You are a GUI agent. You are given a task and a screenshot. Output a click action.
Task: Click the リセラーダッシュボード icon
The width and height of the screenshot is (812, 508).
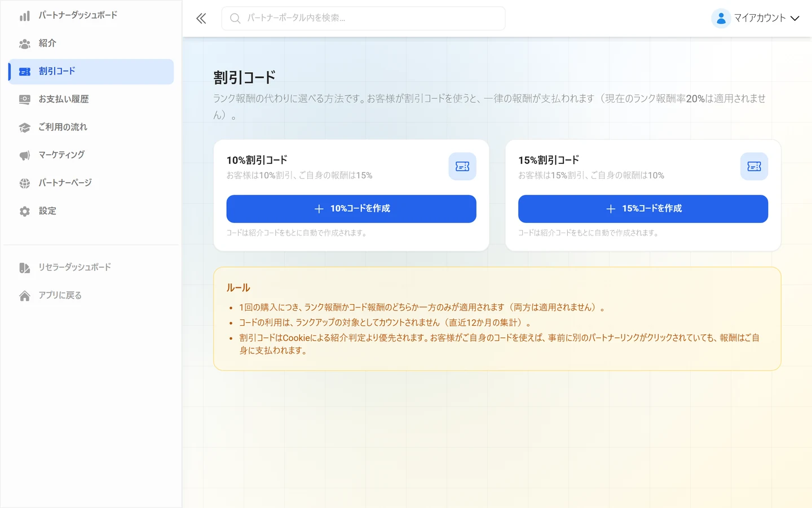coord(24,268)
